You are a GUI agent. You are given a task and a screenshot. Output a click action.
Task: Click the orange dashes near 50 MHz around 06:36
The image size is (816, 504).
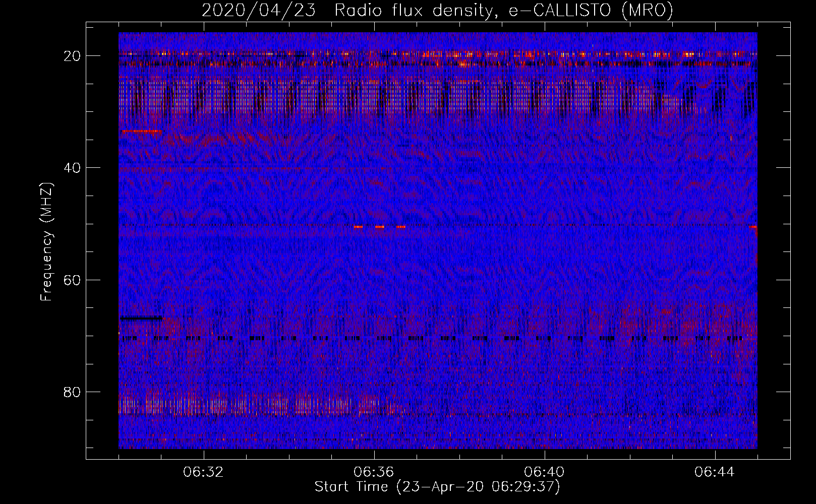379,227
